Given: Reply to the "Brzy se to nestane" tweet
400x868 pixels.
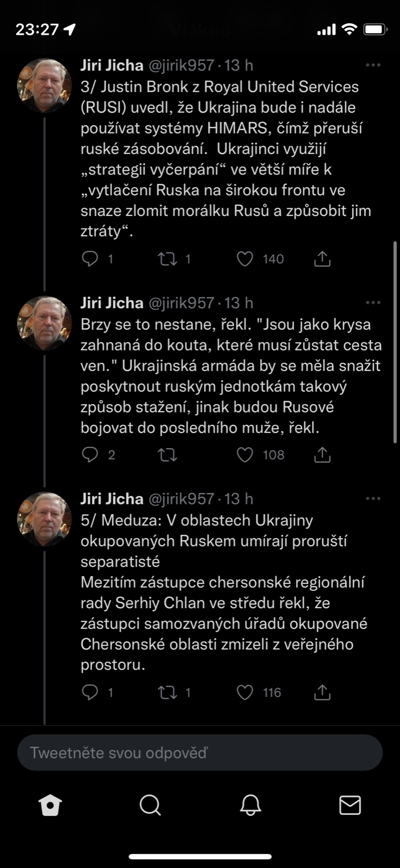Looking at the screenshot, I should [x=89, y=455].
